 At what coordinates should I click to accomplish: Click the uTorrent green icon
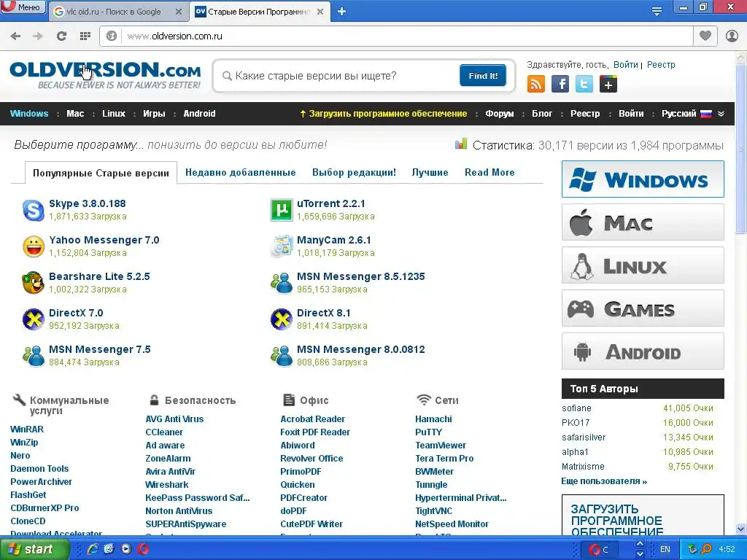pos(282,210)
